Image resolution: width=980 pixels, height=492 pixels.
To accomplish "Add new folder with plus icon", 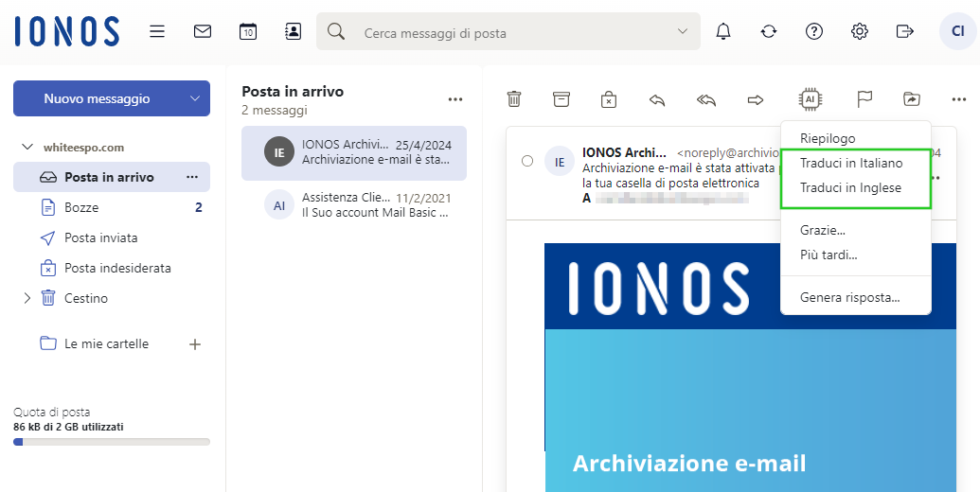I will (195, 344).
